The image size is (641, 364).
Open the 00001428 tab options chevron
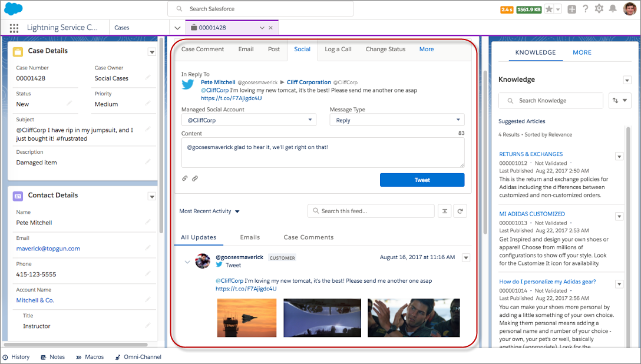click(x=262, y=28)
